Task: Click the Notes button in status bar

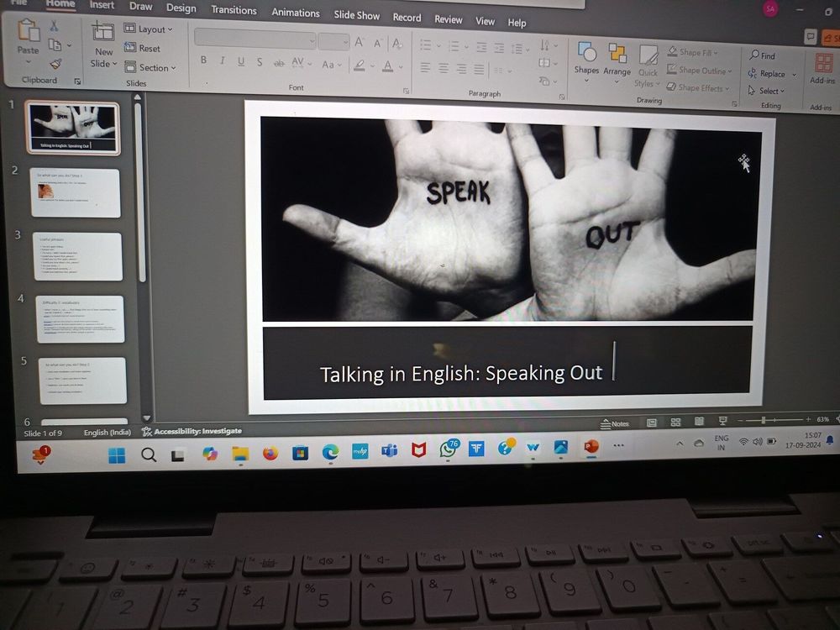Action: (x=615, y=423)
